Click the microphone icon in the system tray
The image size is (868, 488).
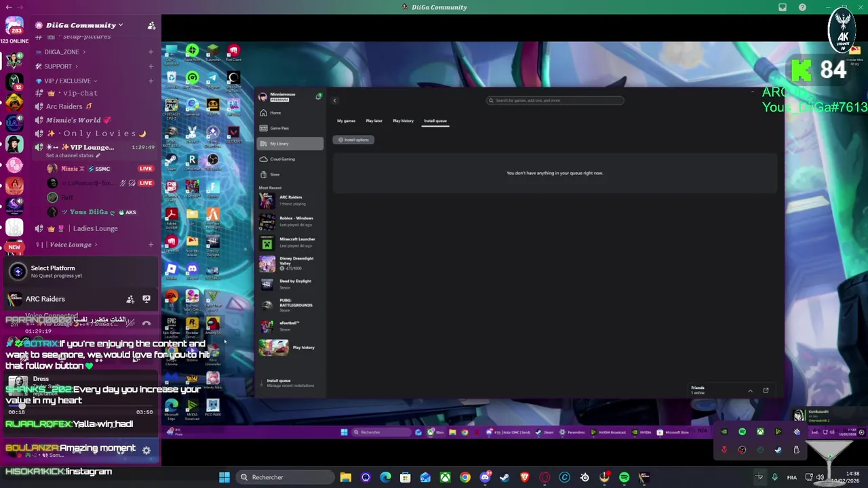click(774, 477)
